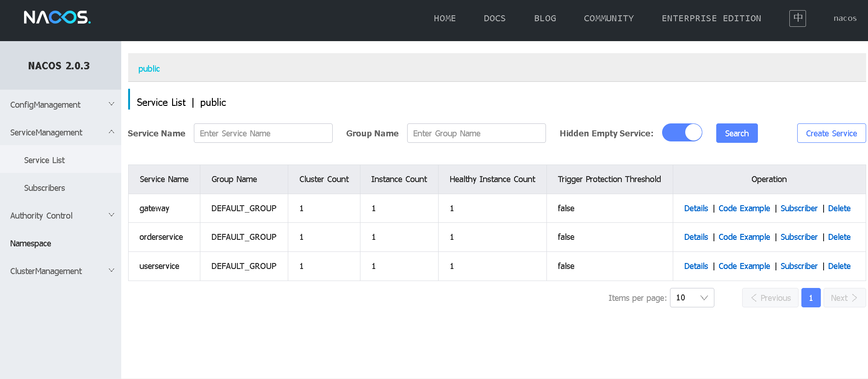Image resolution: width=868 pixels, height=379 pixels.
Task: Expand the ClusterManagement menu
Action: pos(60,271)
